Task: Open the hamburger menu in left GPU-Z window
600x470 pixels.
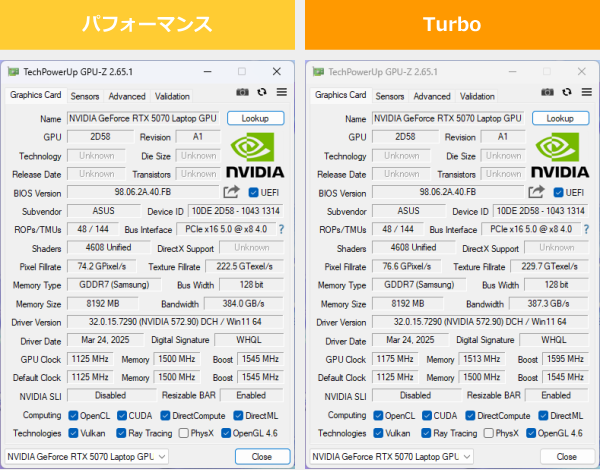Action: tap(281, 92)
